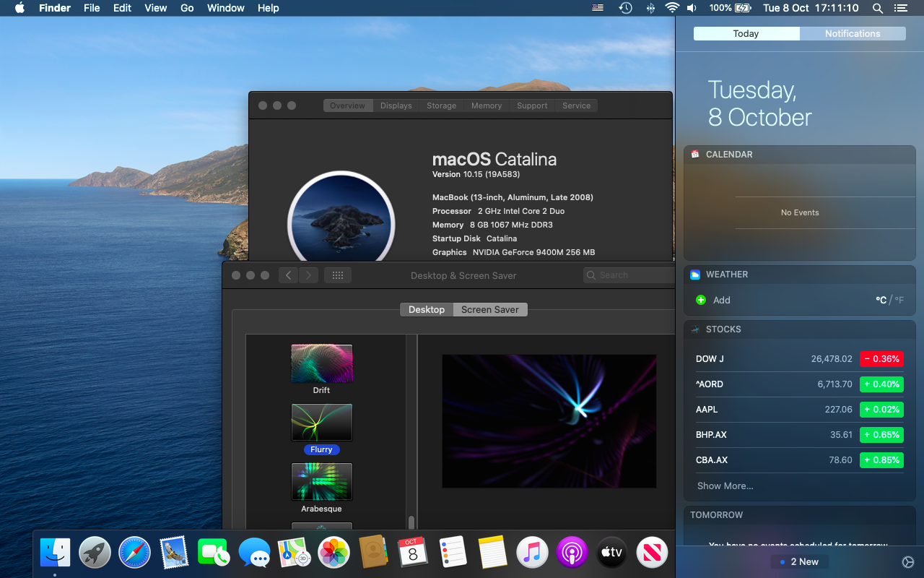Open Contacts book icon in Dock

[373, 553]
